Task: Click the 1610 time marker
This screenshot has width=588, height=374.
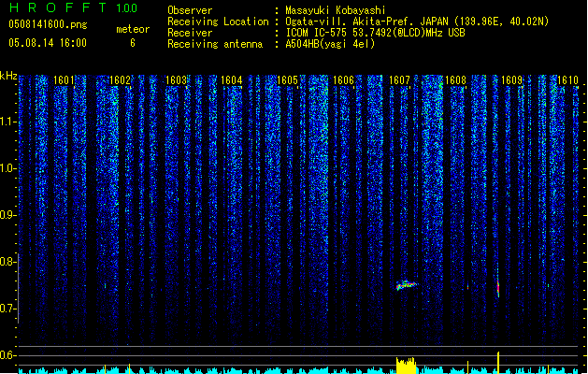Action: tap(567, 80)
